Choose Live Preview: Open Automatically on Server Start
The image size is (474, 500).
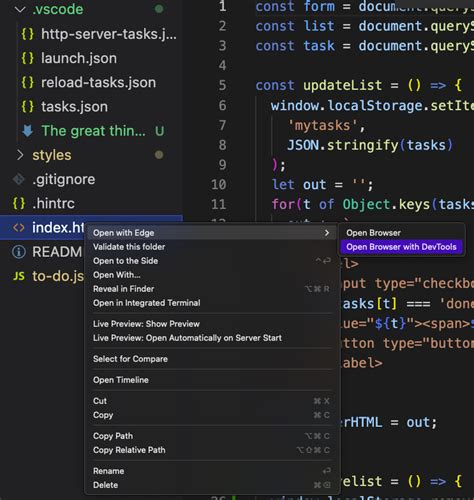(x=212, y=338)
